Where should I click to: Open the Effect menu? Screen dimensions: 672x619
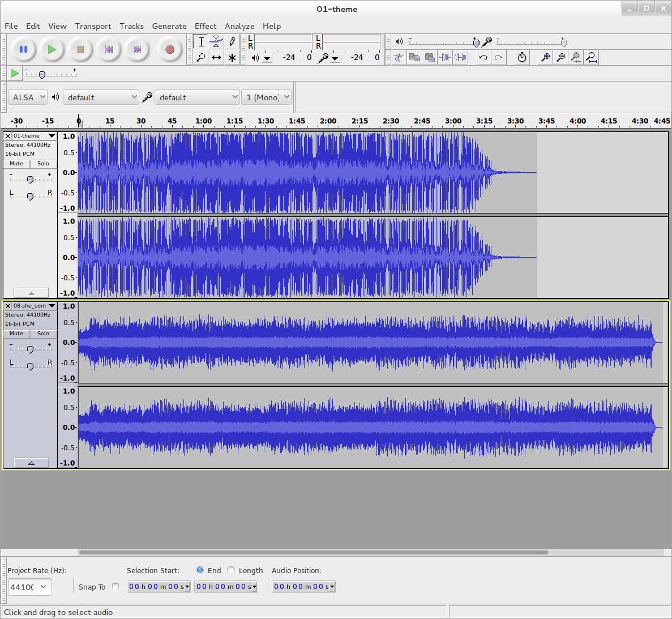[x=206, y=26]
